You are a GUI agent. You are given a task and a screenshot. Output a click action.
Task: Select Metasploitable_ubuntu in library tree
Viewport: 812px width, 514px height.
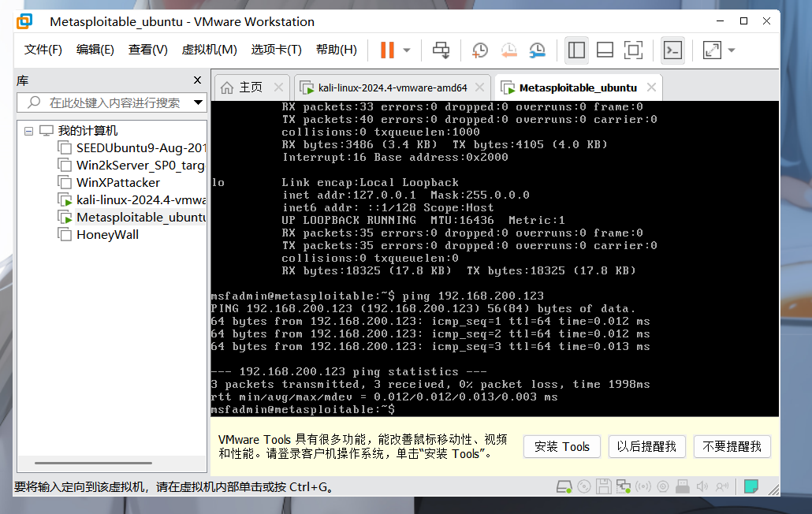point(141,218)
